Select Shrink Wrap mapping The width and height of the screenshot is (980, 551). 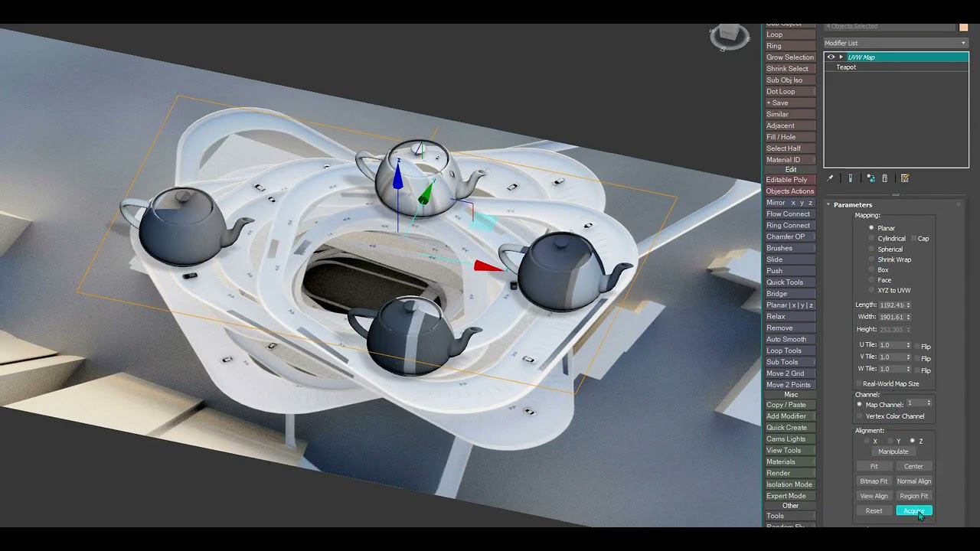(871, 259)
